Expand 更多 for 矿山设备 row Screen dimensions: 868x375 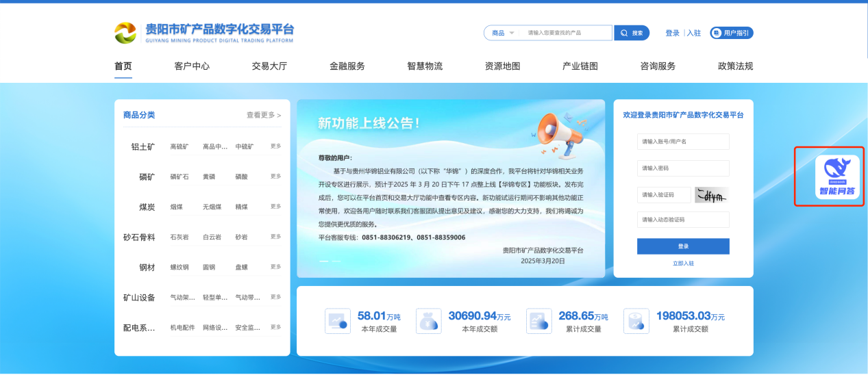tap(275, 296)
